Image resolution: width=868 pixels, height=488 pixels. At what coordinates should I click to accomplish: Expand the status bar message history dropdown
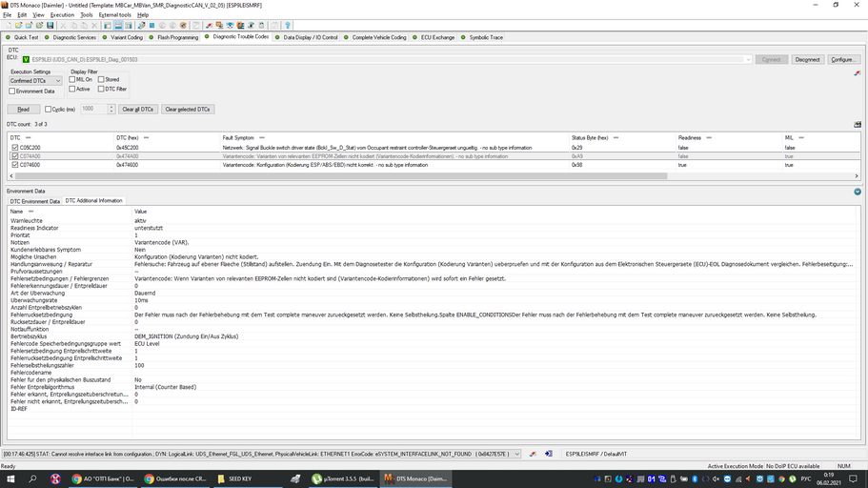pyautogui.click(x=517, y=454)
